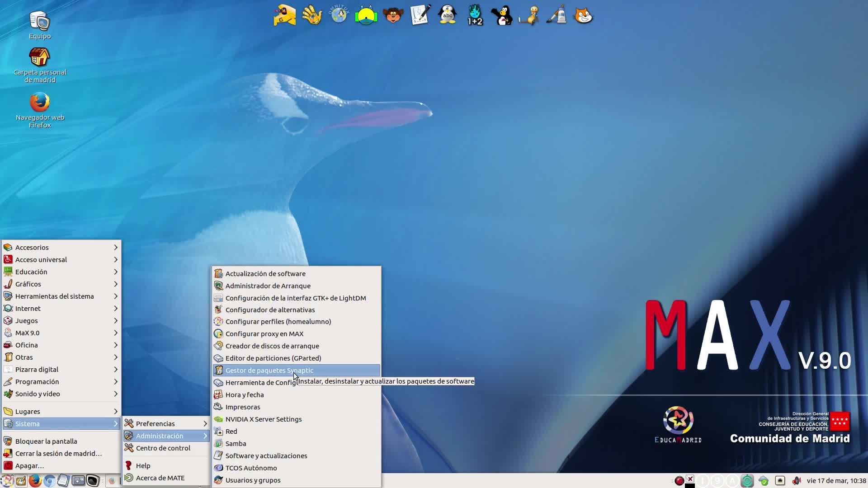Screen dimensions: 868x488
Task: Click the volume speaker tray icon
Action: 797,481
